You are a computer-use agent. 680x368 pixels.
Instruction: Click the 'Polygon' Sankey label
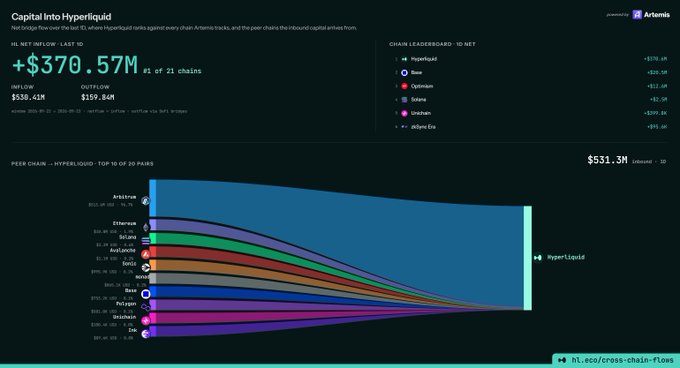[126, 304]
